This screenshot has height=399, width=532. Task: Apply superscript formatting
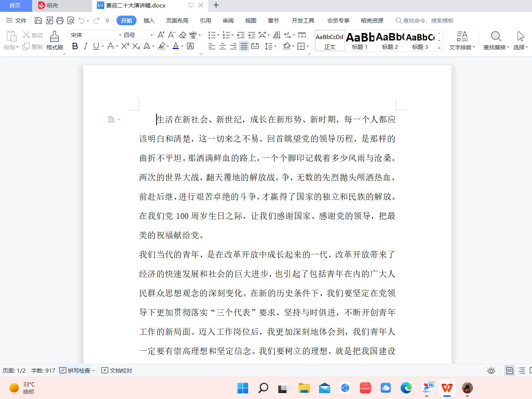(125, 46)
